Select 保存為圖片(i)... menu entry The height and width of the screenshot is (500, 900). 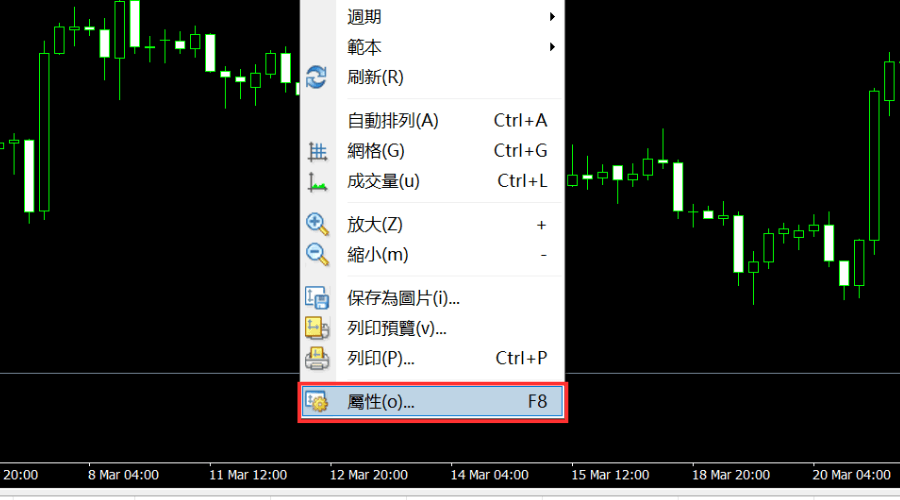pos(432,298)
